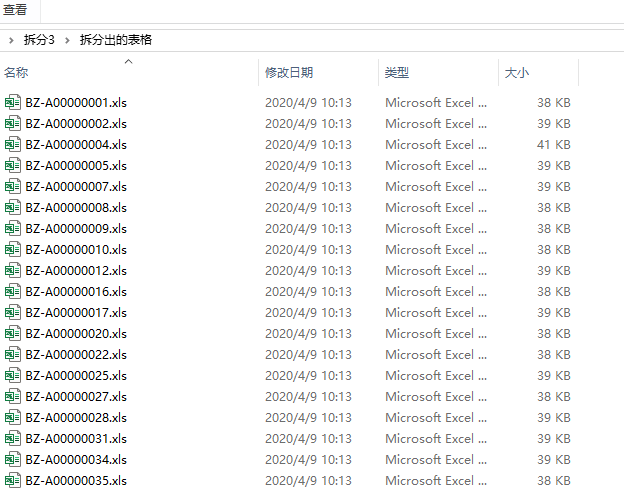This screenshot has height=490, width=624.
Task: Click the Excel icon beside BZ-A00000004.xls
Action: pos(13,144)
